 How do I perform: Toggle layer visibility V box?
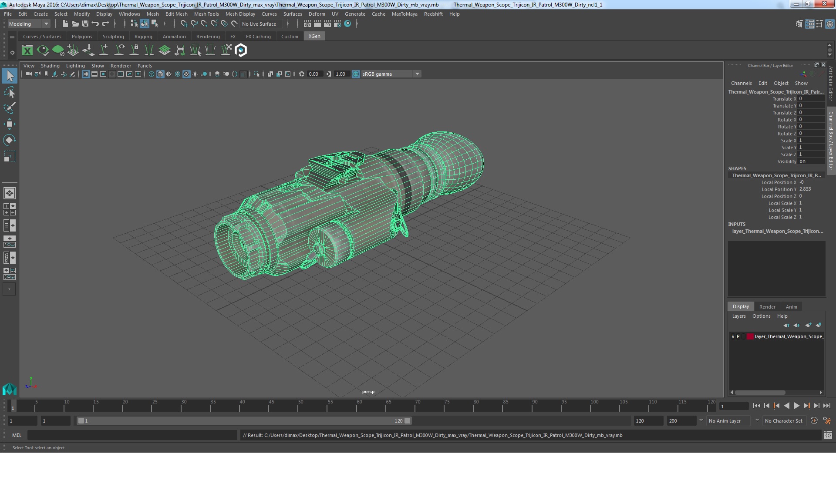pyautogui.click(x=733, y=336)
